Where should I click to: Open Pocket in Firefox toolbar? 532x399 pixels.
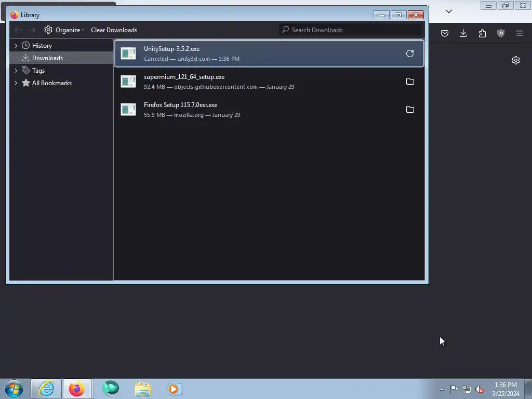click(x=445, y=33)
